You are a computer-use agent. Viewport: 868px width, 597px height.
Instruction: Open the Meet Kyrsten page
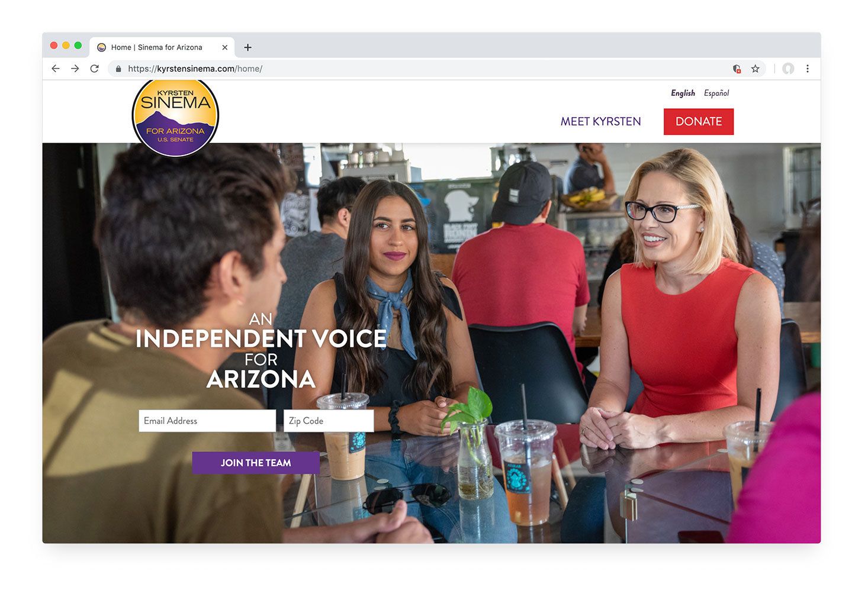[600, 121]
